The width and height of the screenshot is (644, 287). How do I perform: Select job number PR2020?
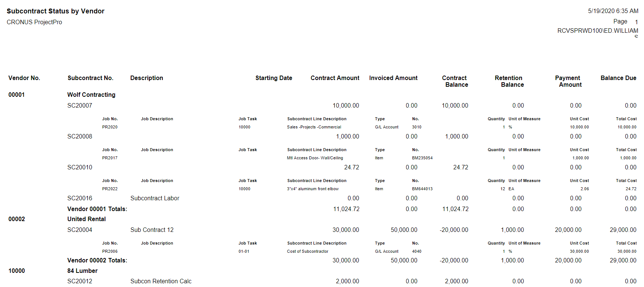110,127
